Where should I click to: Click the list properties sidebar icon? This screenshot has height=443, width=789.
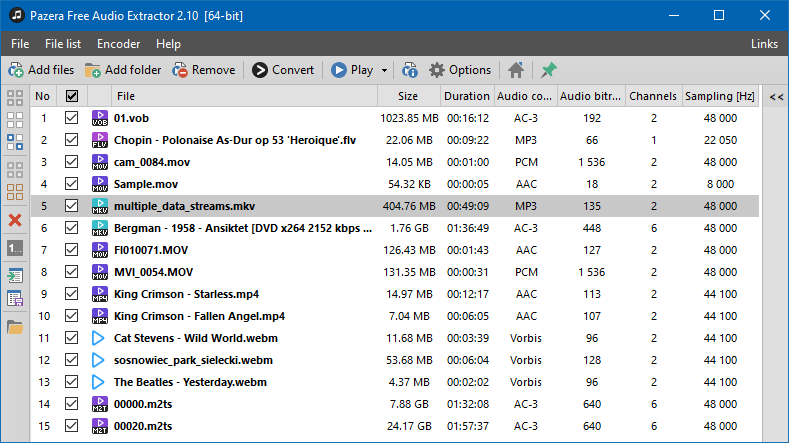pyautogui.click(x=15, y=299)
